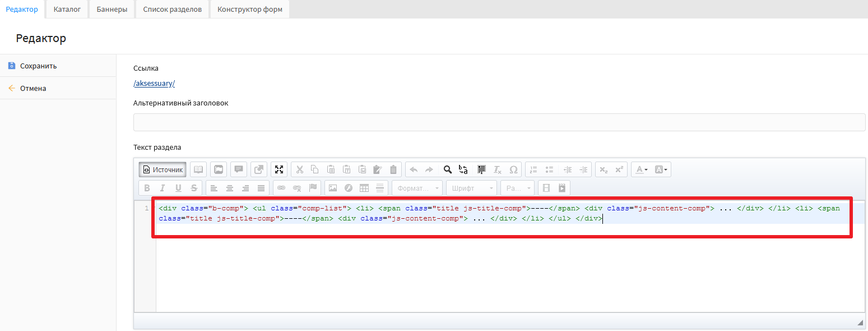Insert special character with Omega icon
Screen dimensions: 868x331
pos(513,169)
